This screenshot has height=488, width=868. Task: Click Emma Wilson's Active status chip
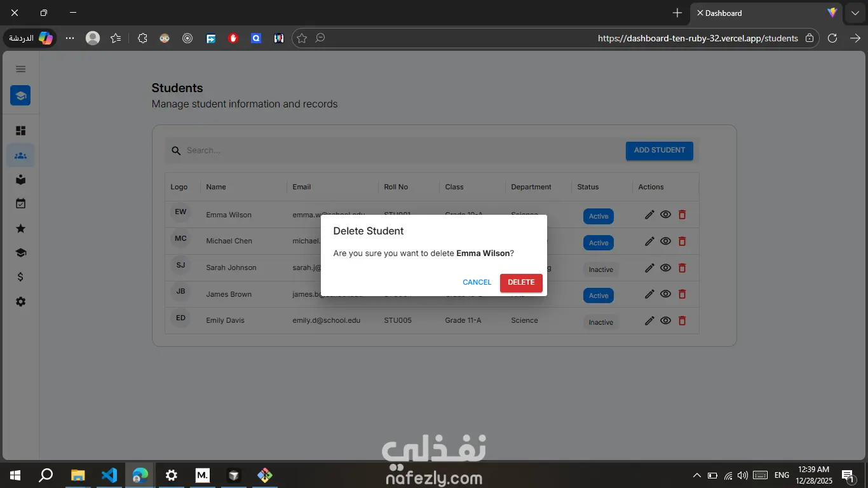click(599, 216)
